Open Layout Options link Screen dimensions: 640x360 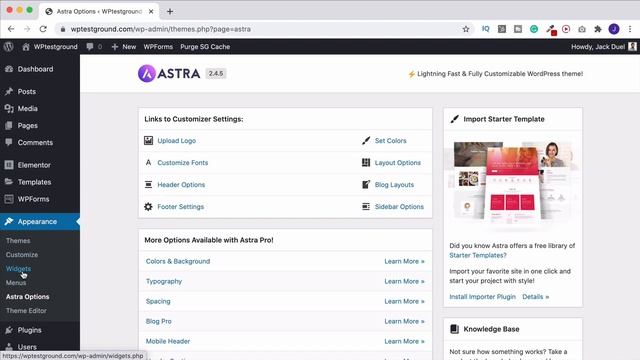click(398, 162)
